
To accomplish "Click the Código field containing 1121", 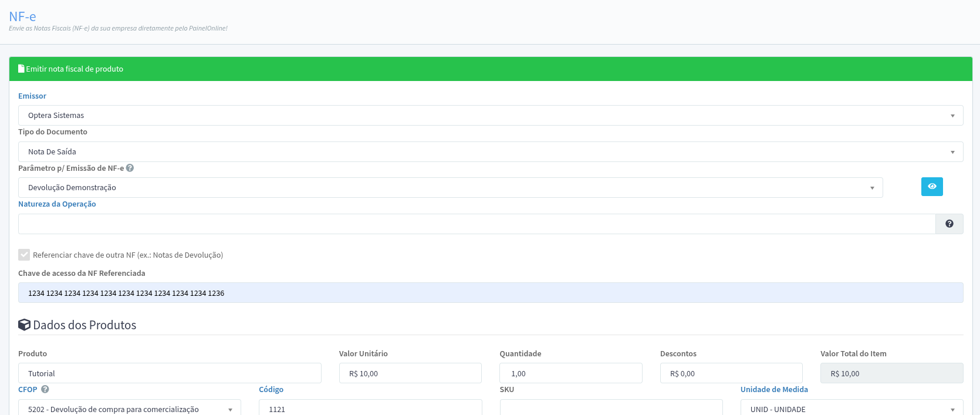I will pyautogui.click(x=370, y=409).
